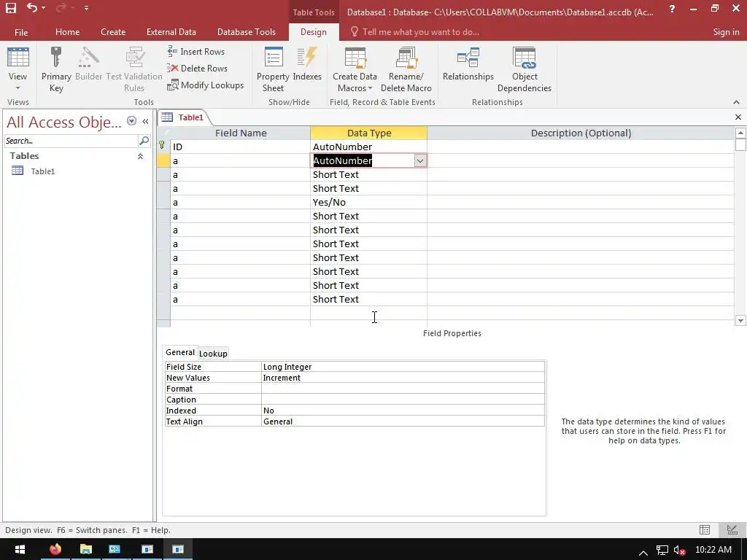747x560 pixels.
Task: Select the row with primary key icon
Action: pyautogui.click(x=163, y=147)
